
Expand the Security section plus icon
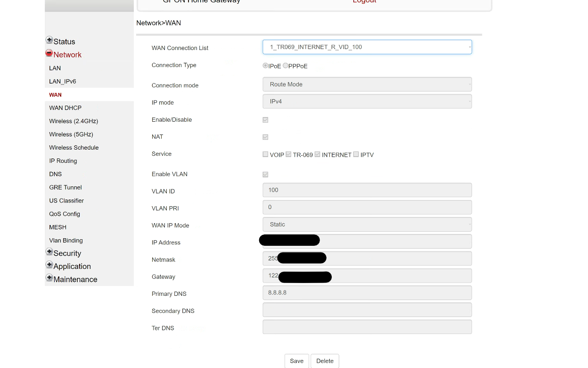(x=49, y=252)
